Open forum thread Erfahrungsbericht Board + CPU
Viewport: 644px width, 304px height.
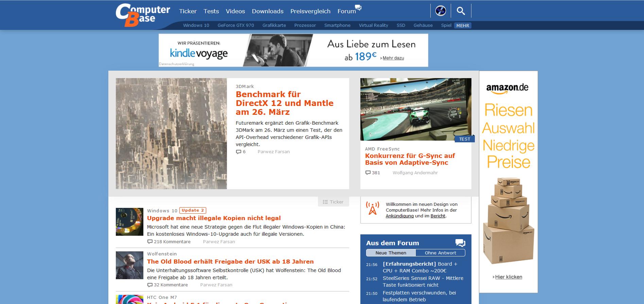[420, 267]
